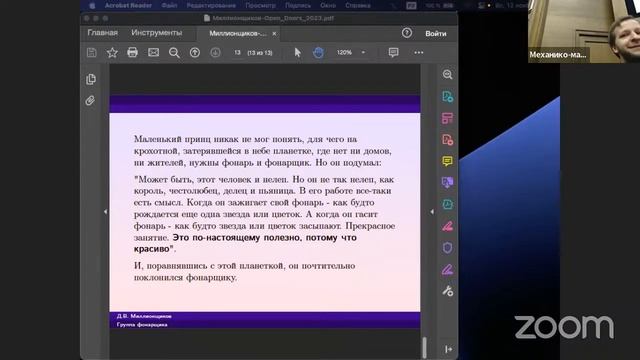Viewport: 640px width, 360px height.
Task: Open Organize Pages pink tool icon
Action: tap(447, 118)
